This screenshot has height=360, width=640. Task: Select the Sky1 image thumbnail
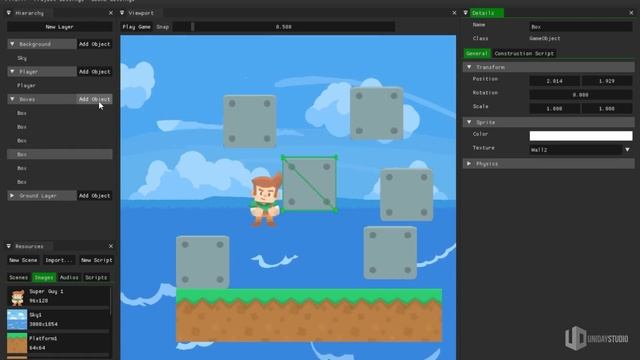(x=17, y=320)
